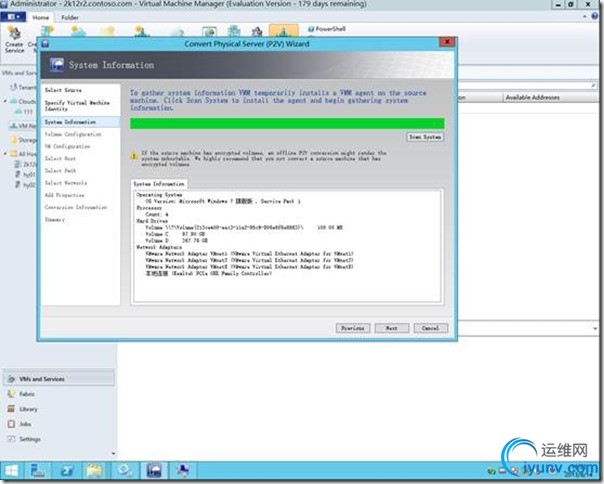This screenshot has width=604, height=484.
Task: Click VMware Network Adapter VMnet1 line
Action: pyautogui.click(x=249, y=254)
